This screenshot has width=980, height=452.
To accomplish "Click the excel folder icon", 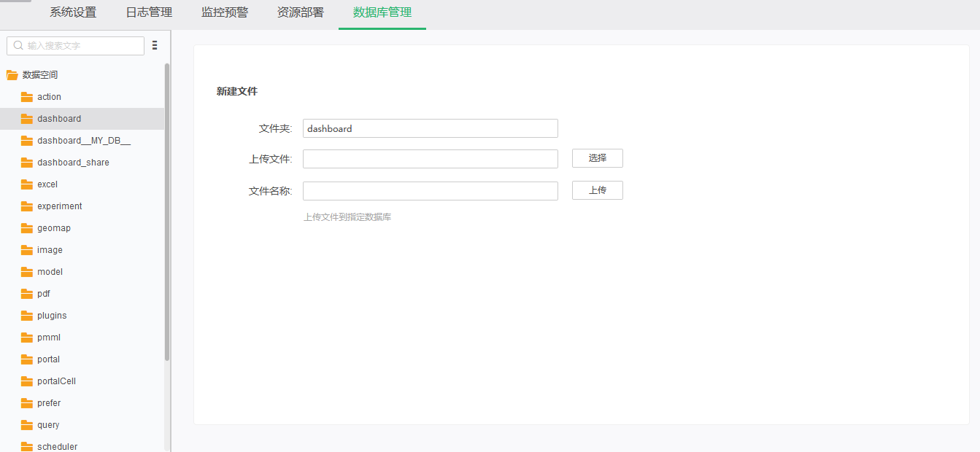I will click(25, 184).
